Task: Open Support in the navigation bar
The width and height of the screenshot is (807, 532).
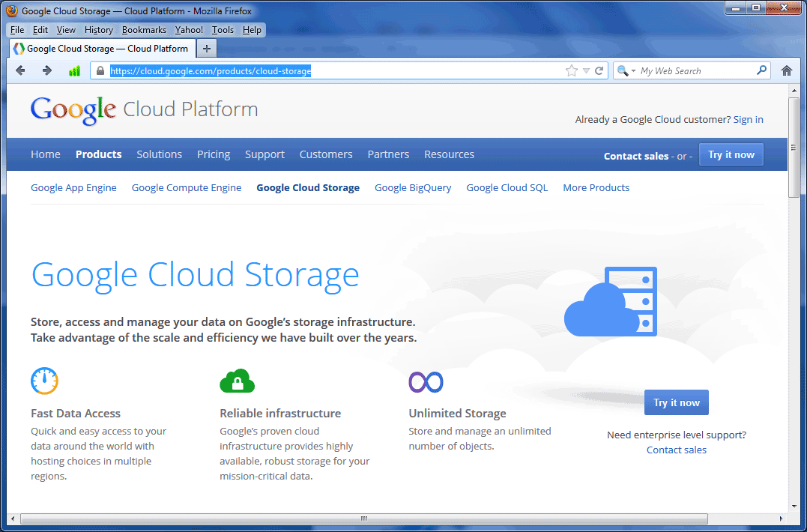Action: (265, 154)
